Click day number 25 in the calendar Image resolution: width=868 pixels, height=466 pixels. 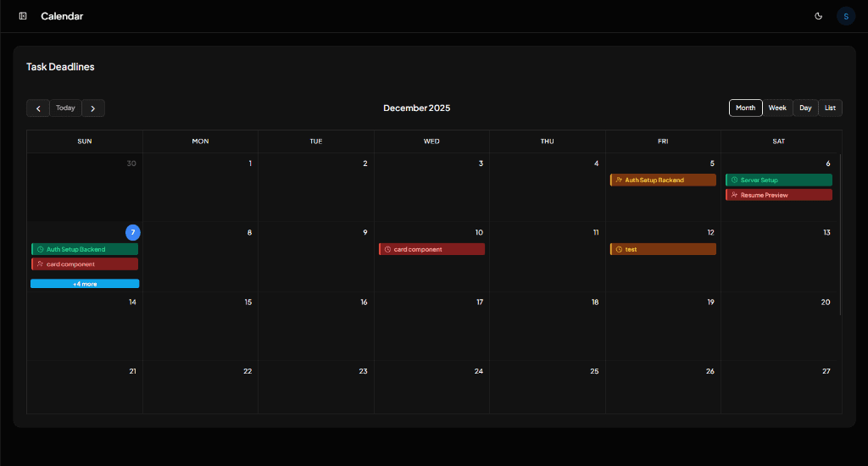coord(593,371)
